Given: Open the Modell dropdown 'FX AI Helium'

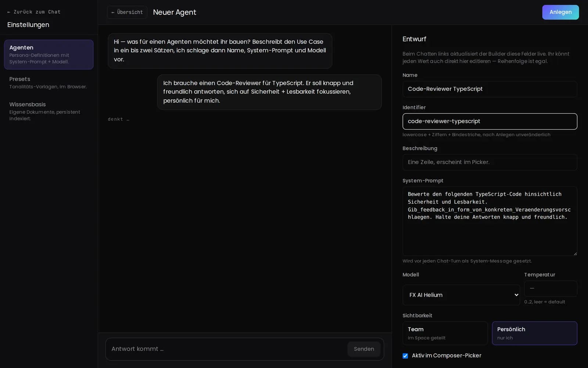Looking at the screenshot, I should click(x=461, y=295).
